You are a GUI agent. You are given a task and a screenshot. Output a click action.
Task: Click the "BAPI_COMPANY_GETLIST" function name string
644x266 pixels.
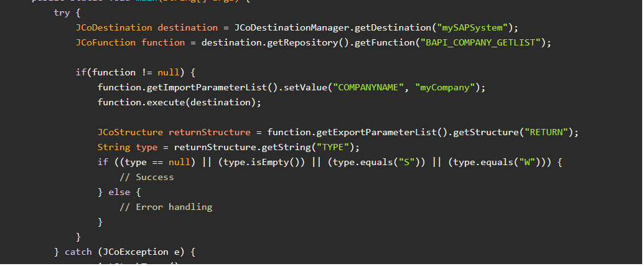tap(483, 42)
